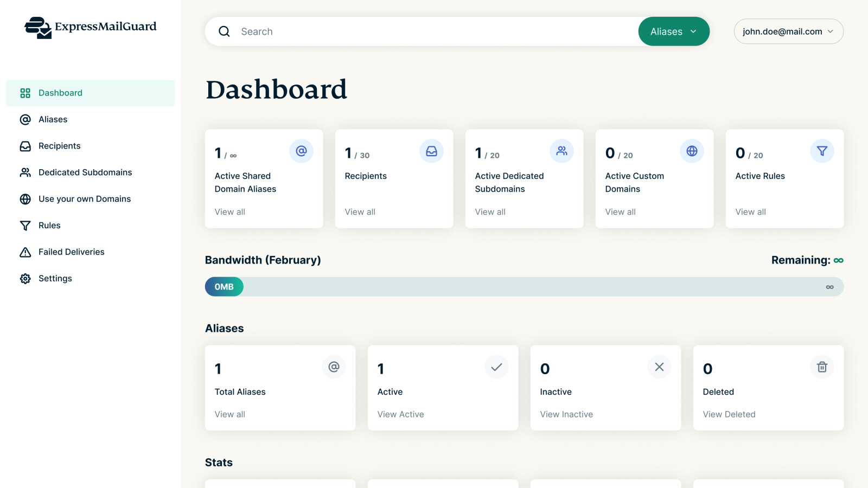Image resolution: width=868 pixels, height=488 pixels.
Task: Open Failed Deliveries in sidebar
Action: (x=71, y=252)
